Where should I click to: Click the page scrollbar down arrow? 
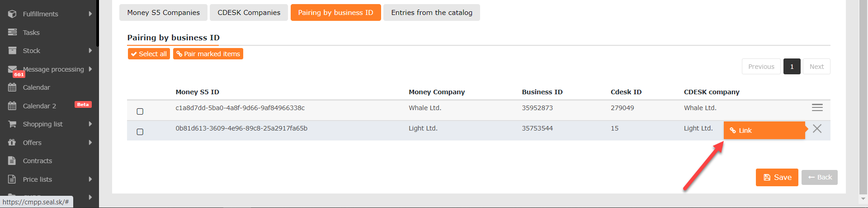[x=863, y=198]
